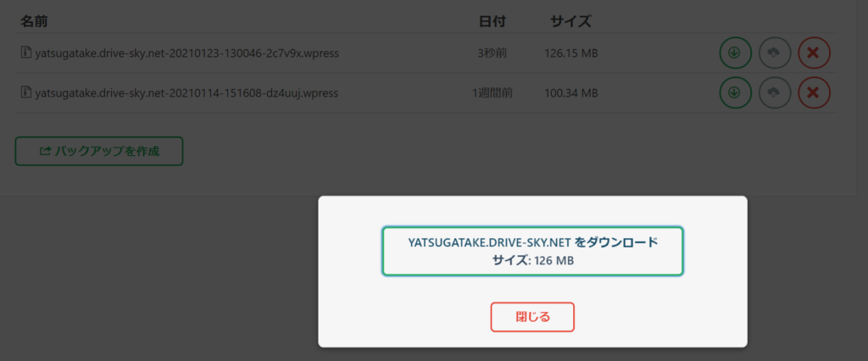This screenshot has height=361, width=868.
Task: Click the 1週間前 date cell
Action: 492,92
